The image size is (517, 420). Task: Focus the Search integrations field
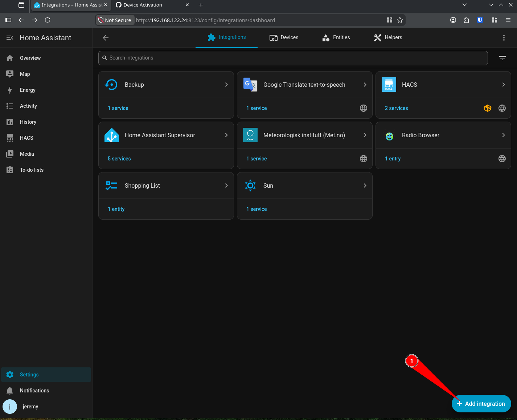point(293,58)
